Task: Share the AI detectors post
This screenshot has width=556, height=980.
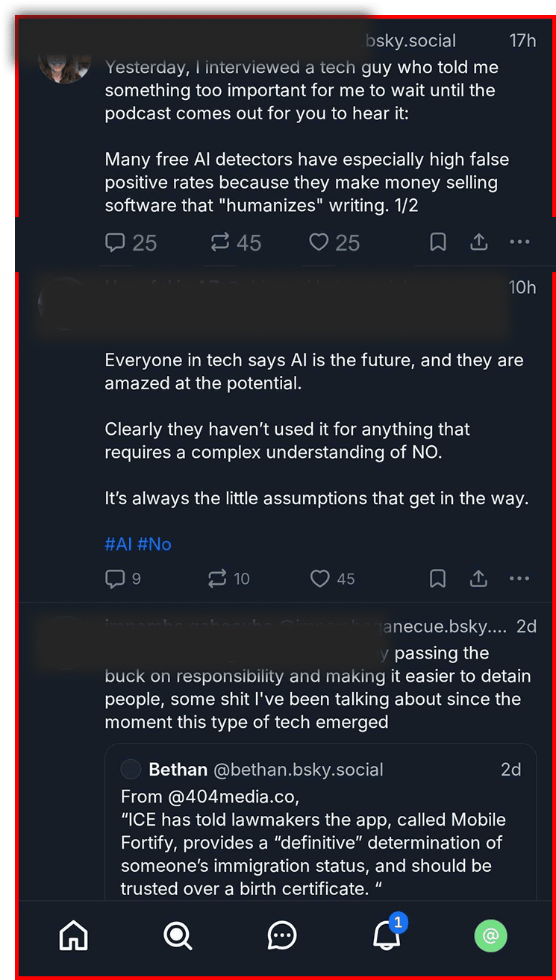Action: click(478, 242)
